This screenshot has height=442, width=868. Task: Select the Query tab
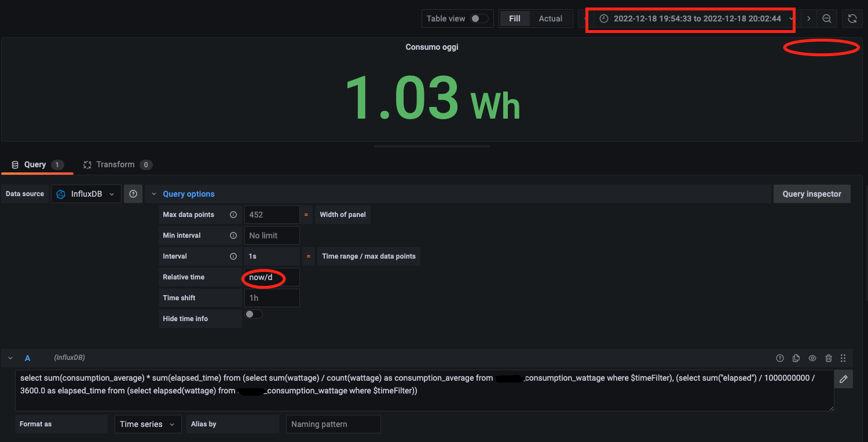36,164
